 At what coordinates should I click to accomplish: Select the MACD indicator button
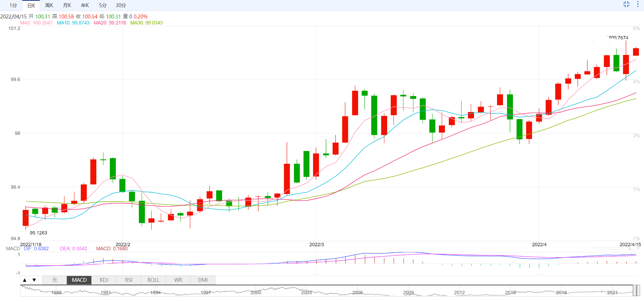tap(79, 280)
